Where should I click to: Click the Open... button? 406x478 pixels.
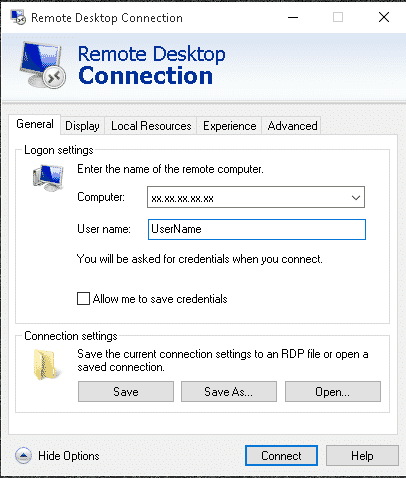click(333, 392)
